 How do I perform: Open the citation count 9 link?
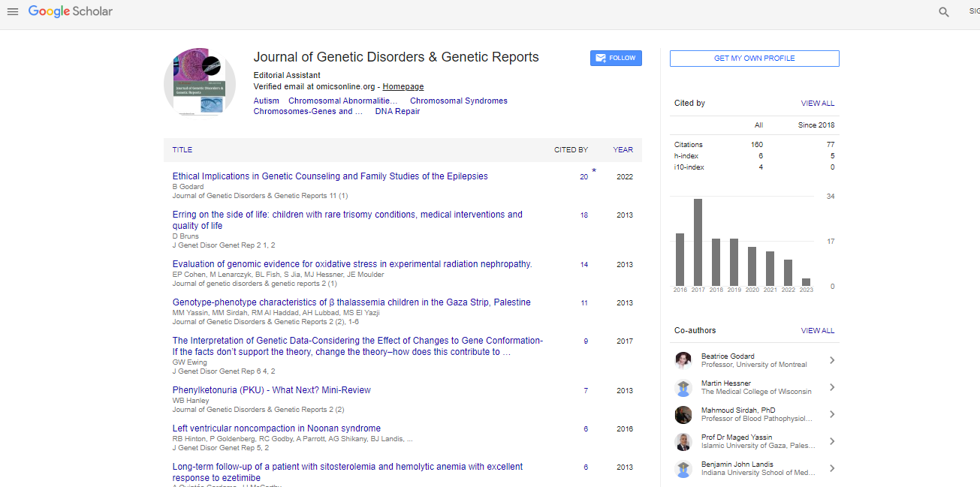[586, 341]
